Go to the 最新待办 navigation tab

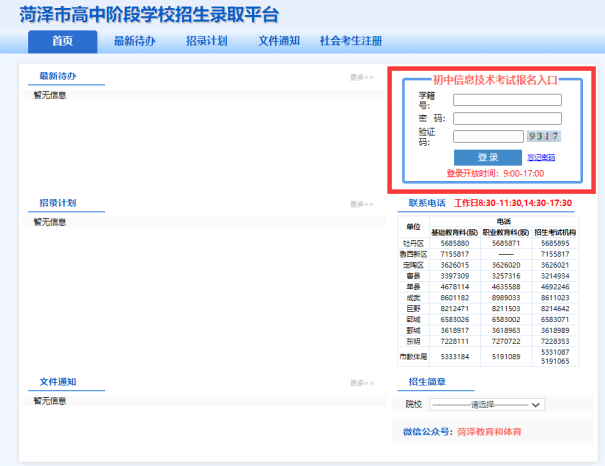[135, 41]
